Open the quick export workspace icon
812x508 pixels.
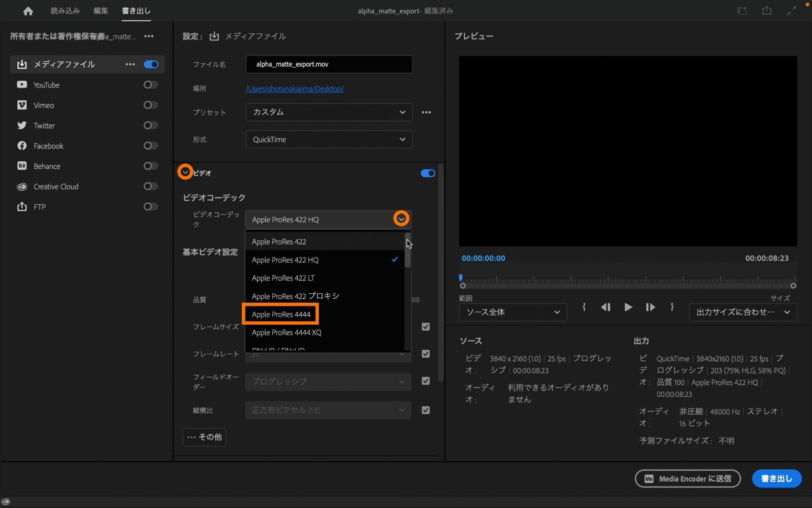click(x=742, y=11)
